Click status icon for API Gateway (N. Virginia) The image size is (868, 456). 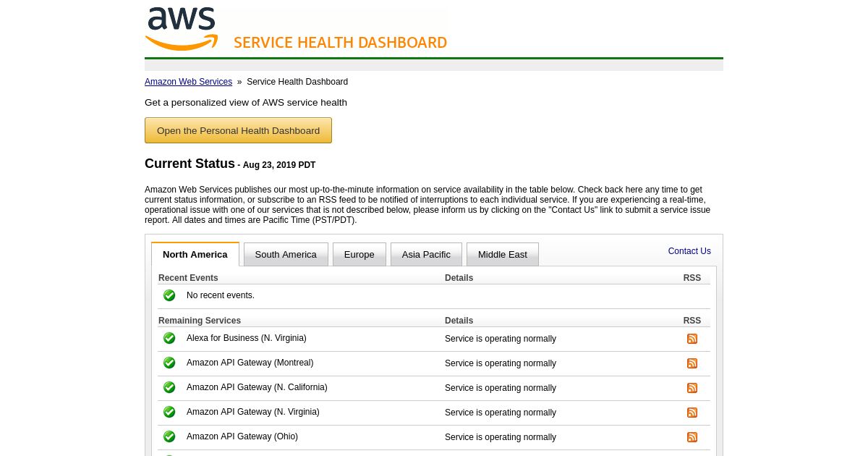[169, 412]
